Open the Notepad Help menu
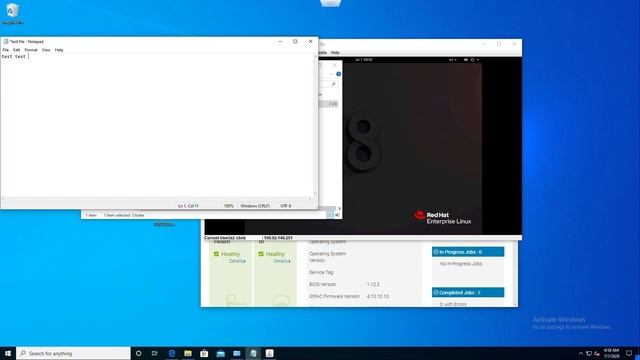640x360 pixels. coord(59,50)
